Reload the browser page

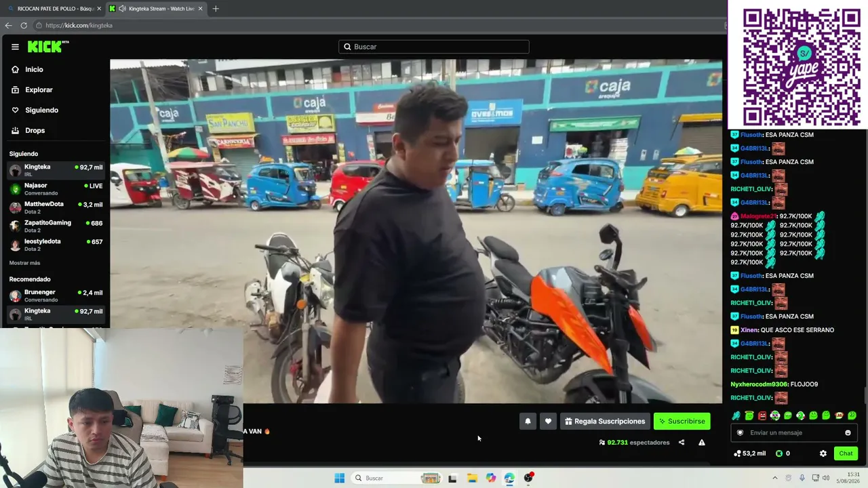[x=24, y=25]
